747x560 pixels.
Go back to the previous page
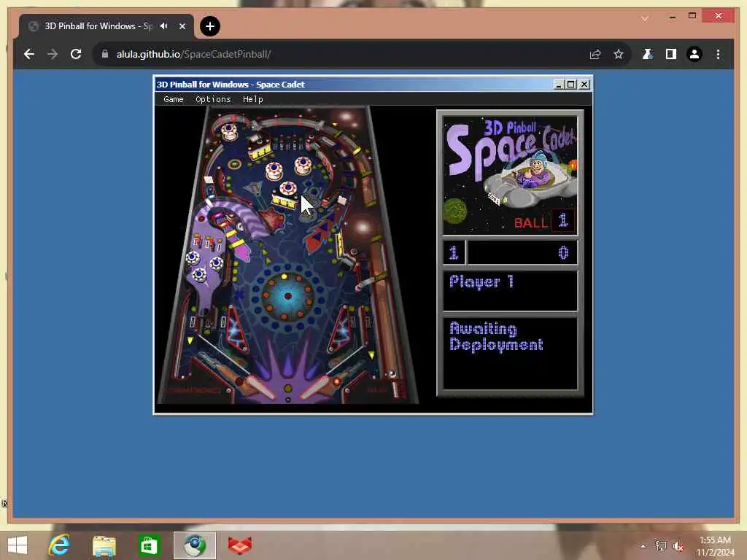click(x=29, y=54)
